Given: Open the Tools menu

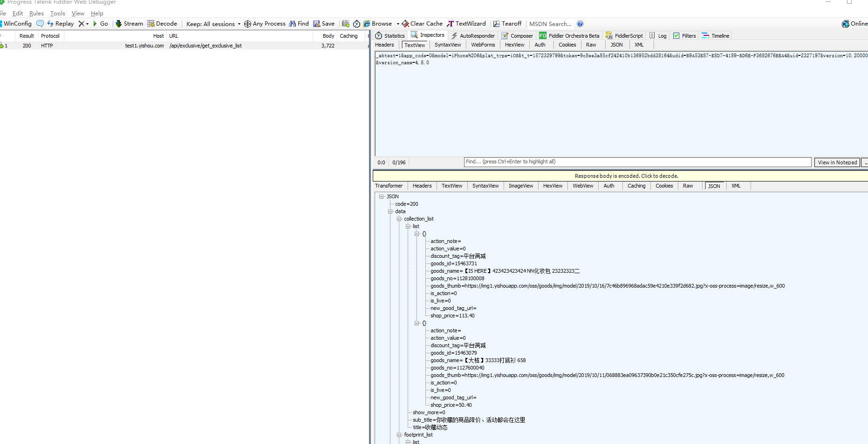Looking at the screenshot, I should 58,13.
